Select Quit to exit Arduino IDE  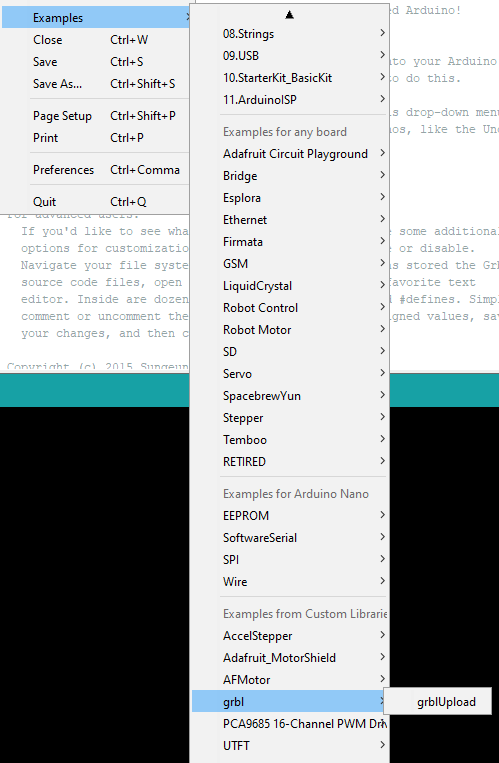96,201
